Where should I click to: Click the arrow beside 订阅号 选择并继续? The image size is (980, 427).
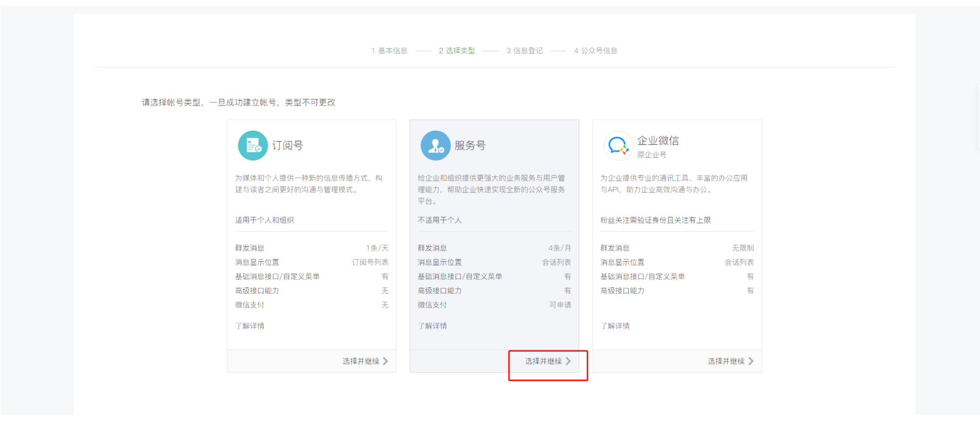(385, 361)
